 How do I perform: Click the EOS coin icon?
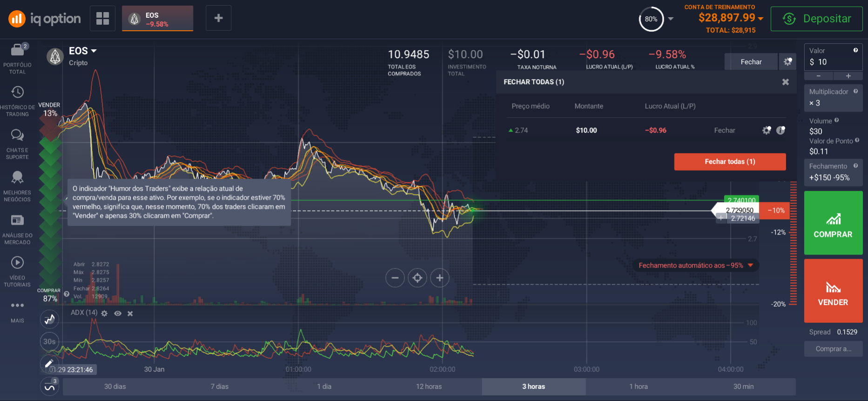pyautogui.click(x=55, y=57)
